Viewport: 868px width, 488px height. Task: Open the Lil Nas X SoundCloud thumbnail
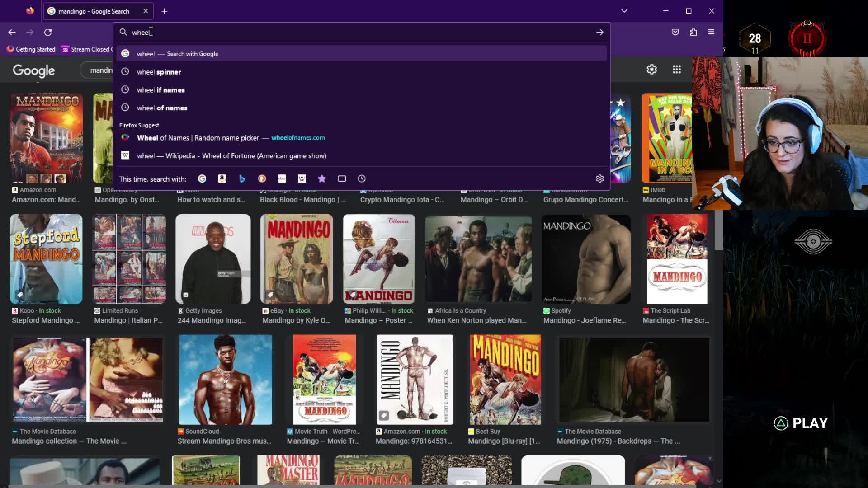point(226,380)
